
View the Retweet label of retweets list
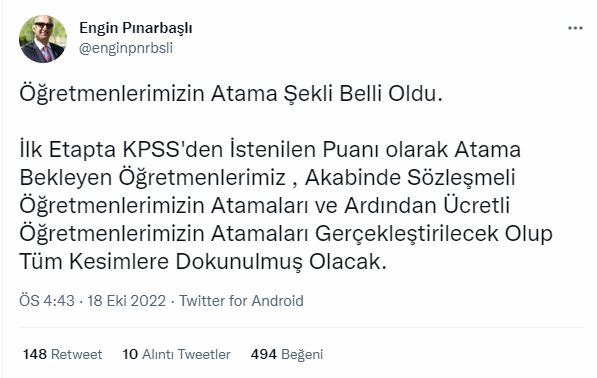coord(77,354)
